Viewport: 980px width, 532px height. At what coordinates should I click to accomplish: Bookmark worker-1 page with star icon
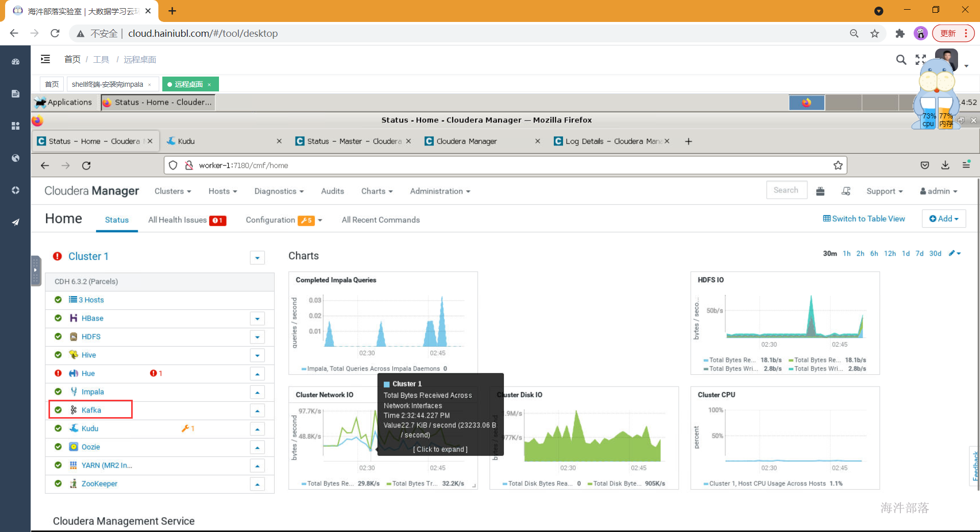pyautogui.click(x=838, y=165)
